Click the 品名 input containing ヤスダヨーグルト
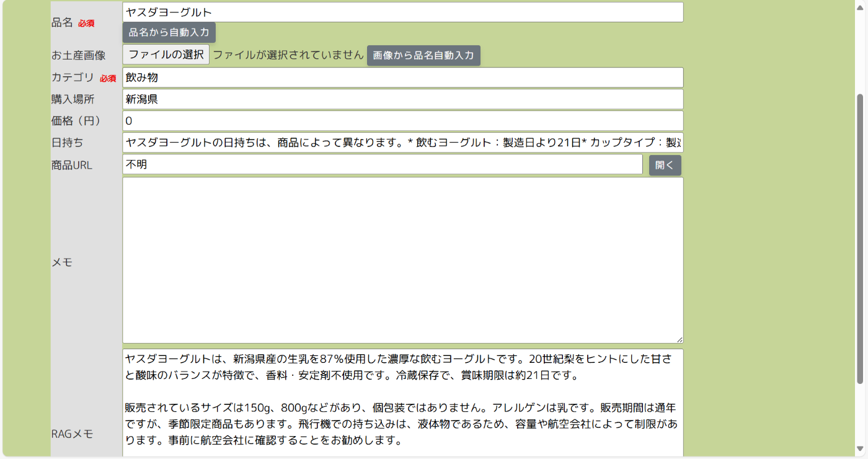 pyautogui.click(x=402, y=12)
